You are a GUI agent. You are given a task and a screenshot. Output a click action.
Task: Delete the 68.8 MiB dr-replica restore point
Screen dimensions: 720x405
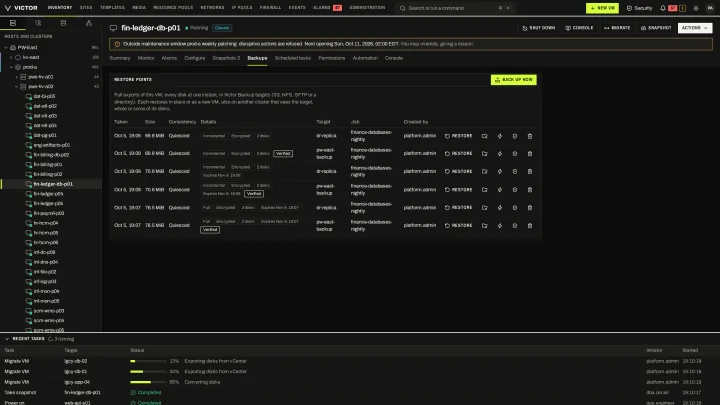tap(530, 136)
